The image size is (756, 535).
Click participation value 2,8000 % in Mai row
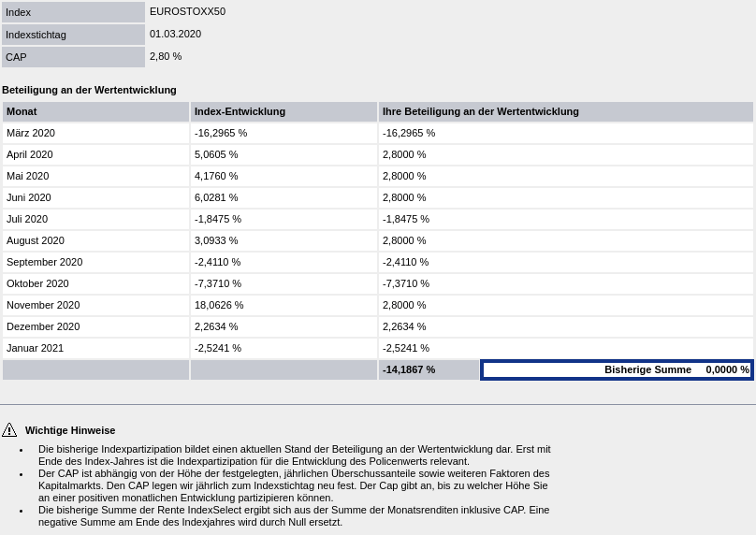(x=404, y=176)
